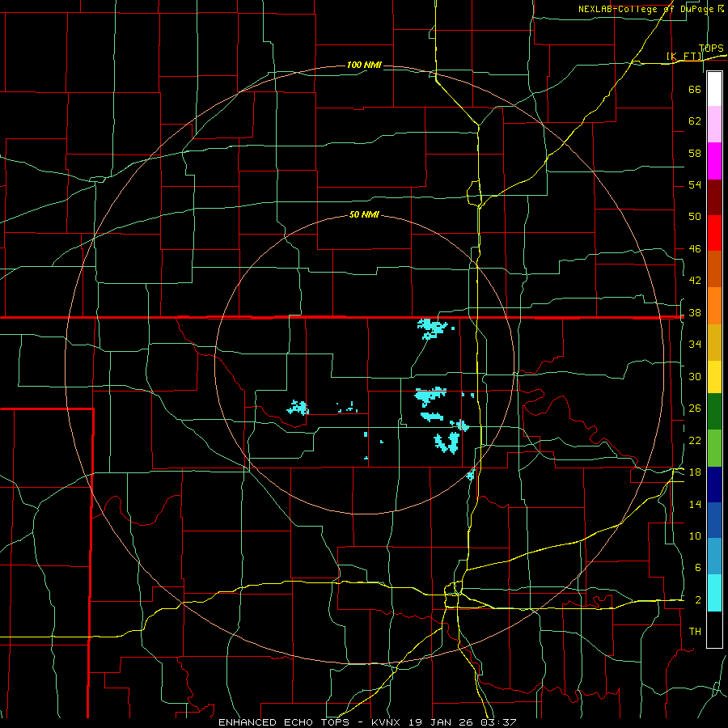The image size is (728, 728).
Task: Click the legend value "42"
Action: click(695, 280)
